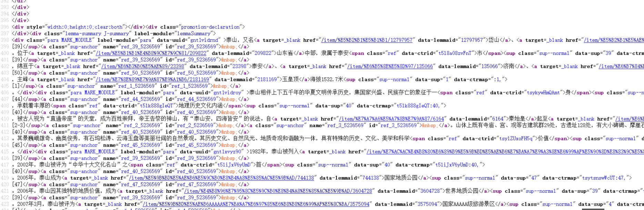The height and width of the screenshot is (210, 644).
Task: Open the href link ending in /12797957
Action: 367,40
